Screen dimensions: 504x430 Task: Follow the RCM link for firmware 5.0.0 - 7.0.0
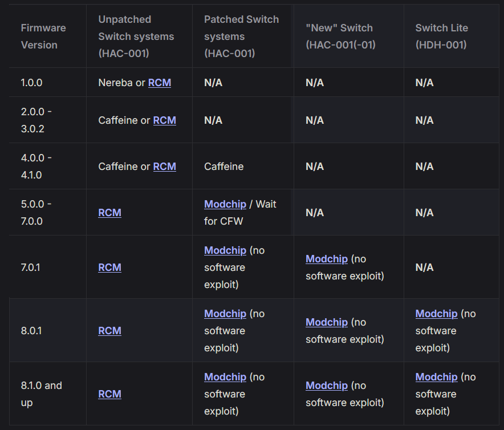point(109,213)
